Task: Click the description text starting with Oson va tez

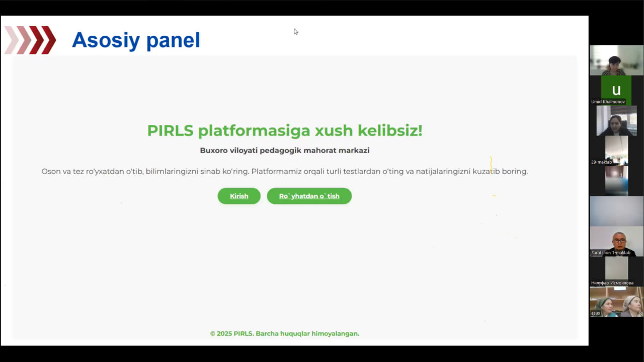Action: [284, 171]
